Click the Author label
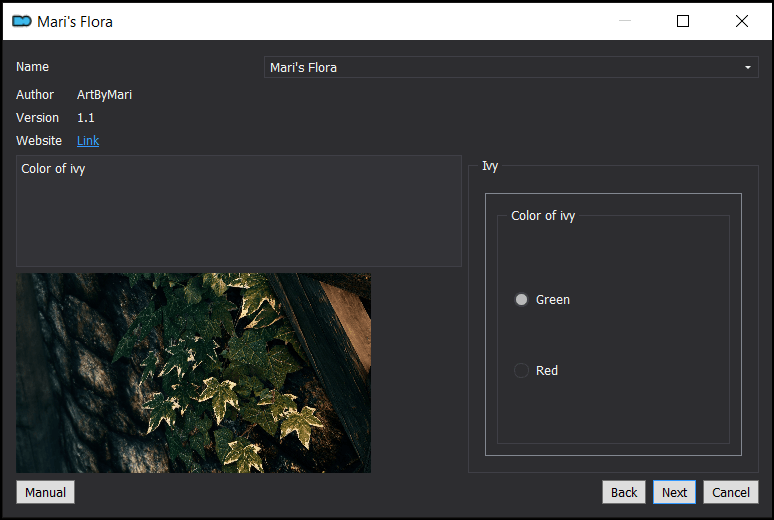This screenshot has height=520, width=774. [x=35, y=95]
